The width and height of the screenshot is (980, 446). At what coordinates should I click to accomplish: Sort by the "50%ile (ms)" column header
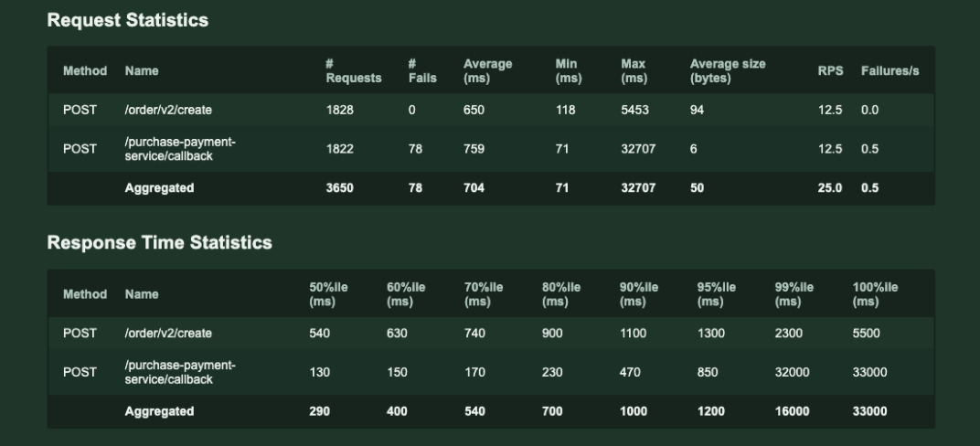tap(328, 294)
